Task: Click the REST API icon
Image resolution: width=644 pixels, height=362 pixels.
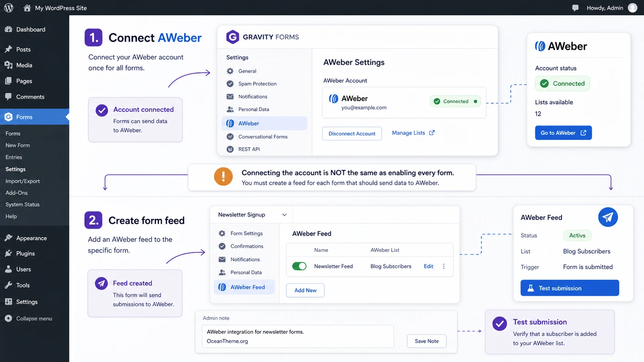Action: 230,149
